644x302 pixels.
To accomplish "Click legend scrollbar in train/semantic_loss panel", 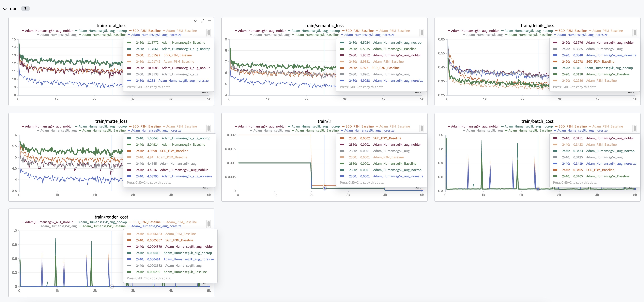I will tap(421, 32).
